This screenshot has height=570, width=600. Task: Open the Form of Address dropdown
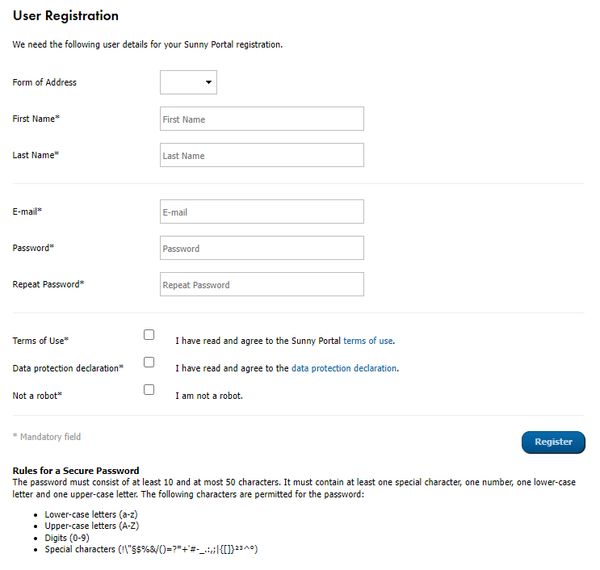pyautogui.click(x=188, y=82)
